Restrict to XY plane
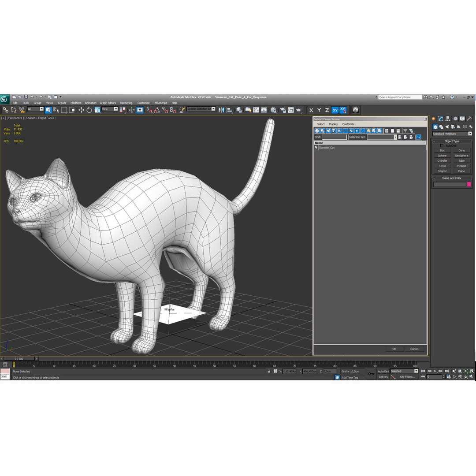The image size is (476, 476). click(335, 110)
